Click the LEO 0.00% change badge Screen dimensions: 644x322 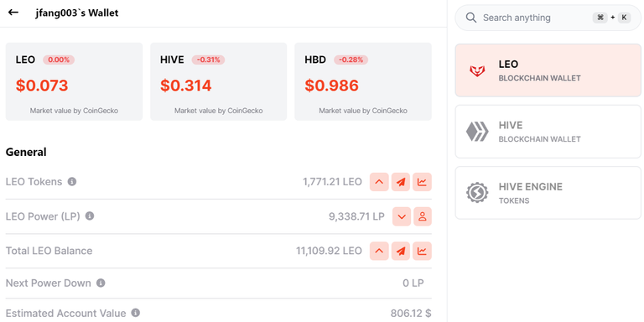(59, 60)
